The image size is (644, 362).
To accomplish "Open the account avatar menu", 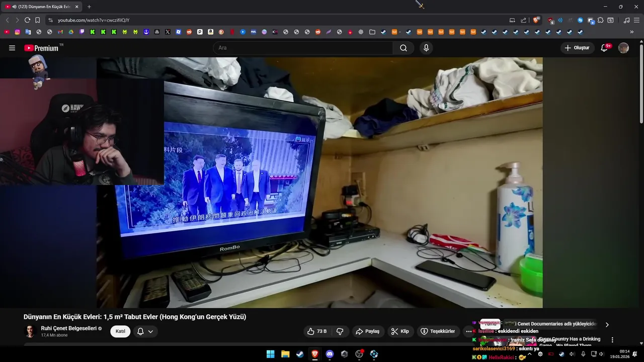I will point(623,48).
